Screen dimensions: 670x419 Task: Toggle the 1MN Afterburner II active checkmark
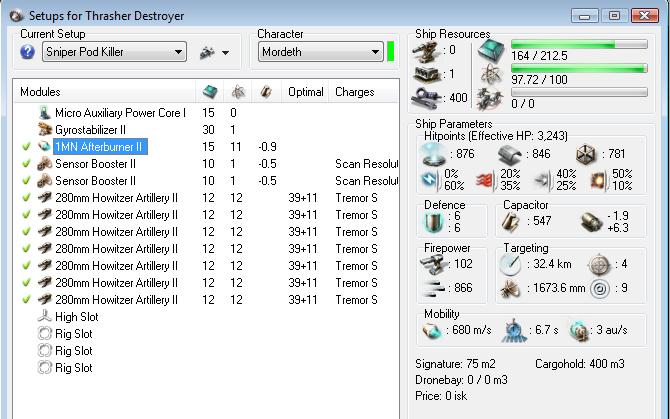tap(26, 147)
